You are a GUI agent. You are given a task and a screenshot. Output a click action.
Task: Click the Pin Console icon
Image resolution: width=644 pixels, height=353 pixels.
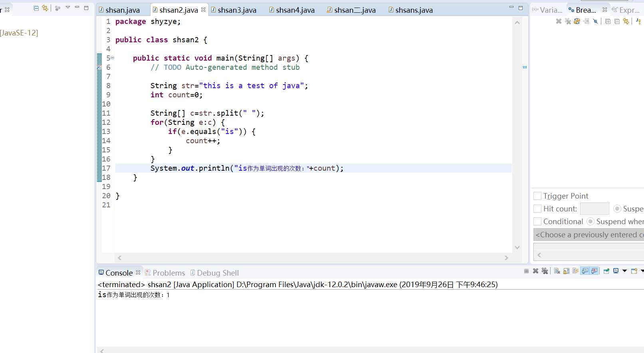click(606, 271)
